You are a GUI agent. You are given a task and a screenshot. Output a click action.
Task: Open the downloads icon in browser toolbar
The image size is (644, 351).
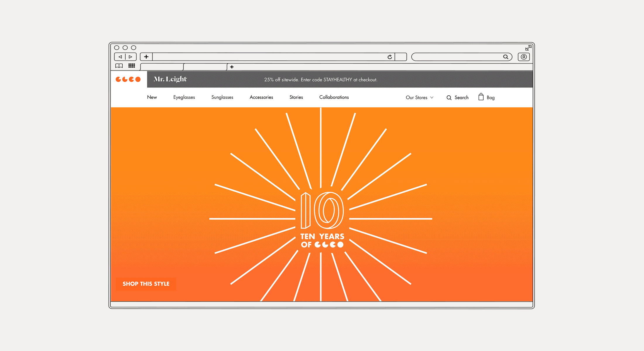524,57
